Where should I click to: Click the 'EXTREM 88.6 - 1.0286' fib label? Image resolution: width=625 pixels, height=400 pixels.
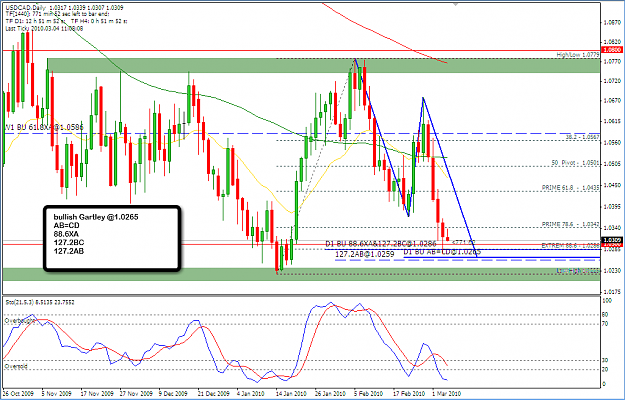[570, 245]
